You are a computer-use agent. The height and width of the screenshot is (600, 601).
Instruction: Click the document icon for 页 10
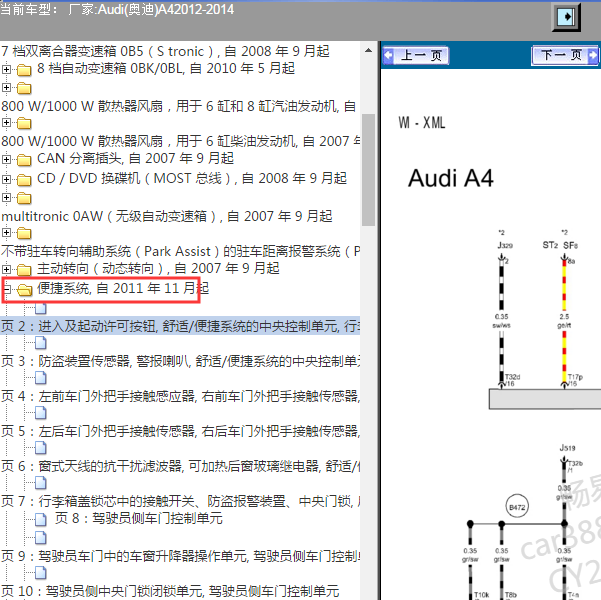click(x=41, y=573)
